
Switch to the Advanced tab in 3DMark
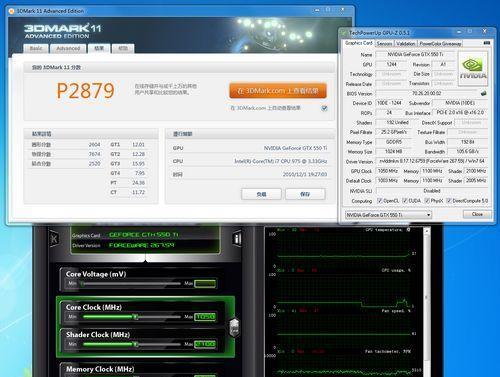coord(68,49)
